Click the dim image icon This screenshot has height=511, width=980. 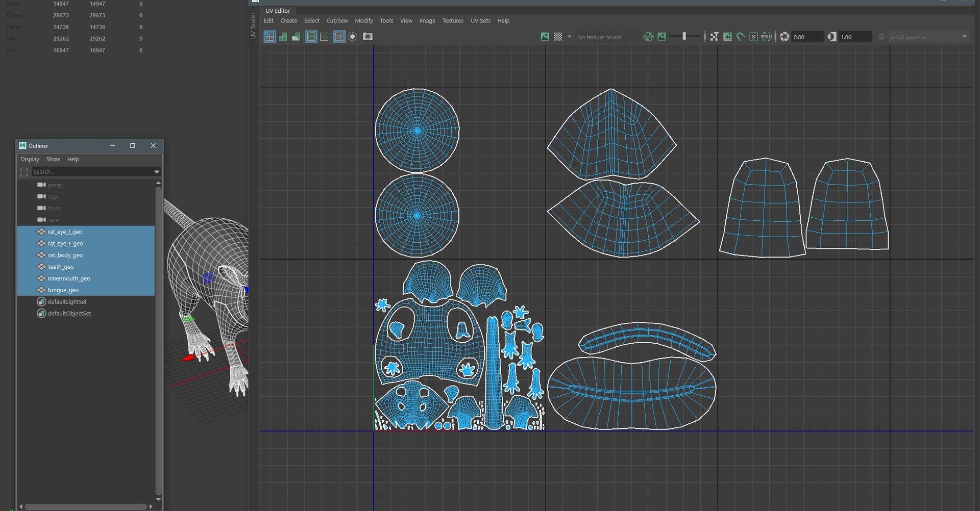[661, 37]
